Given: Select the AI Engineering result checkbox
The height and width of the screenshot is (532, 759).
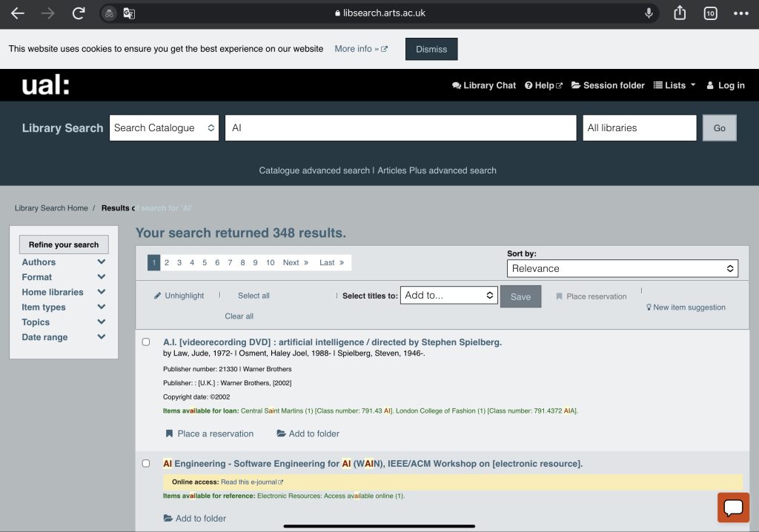Looking at the screenshot, I should click(x=146, y=464).
